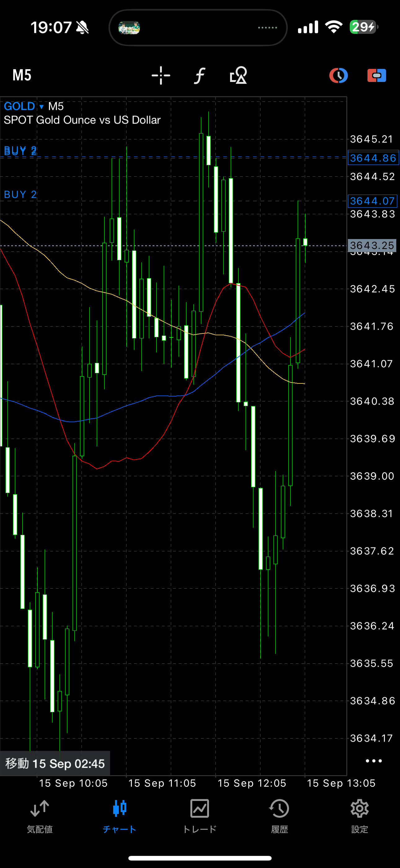
Task: Tap the Wi-Fi status icon
Action: [334, 27]
